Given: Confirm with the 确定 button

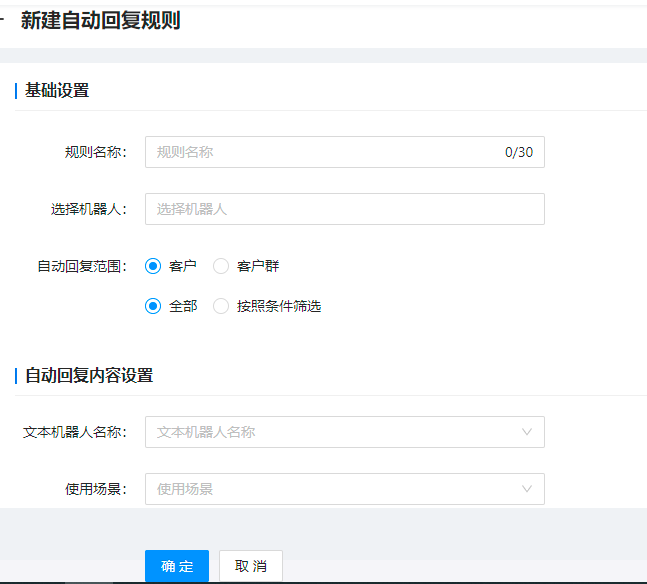Looking at the screenshot, I should click(x=177, y=566).
